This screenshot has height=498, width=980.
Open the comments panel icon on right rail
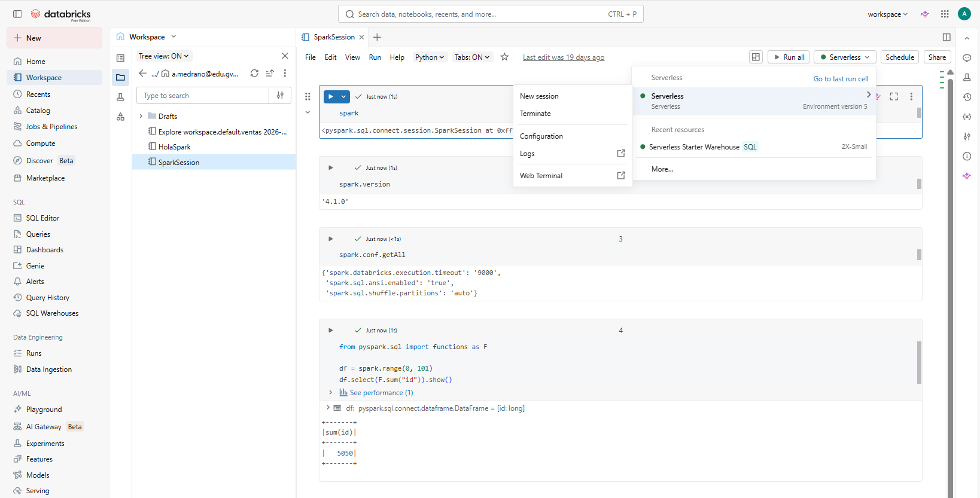pyautogui.click(x=967, y=58)
